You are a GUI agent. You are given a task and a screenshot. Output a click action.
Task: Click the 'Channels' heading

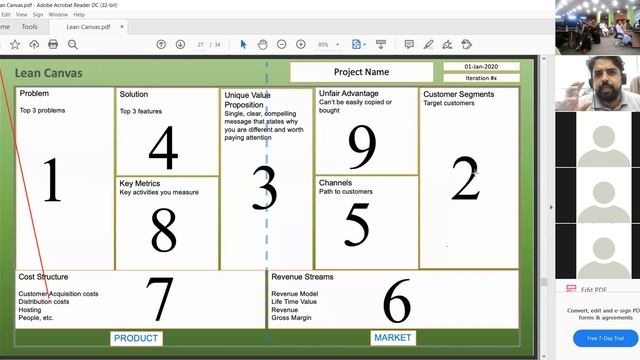[336, 183]
